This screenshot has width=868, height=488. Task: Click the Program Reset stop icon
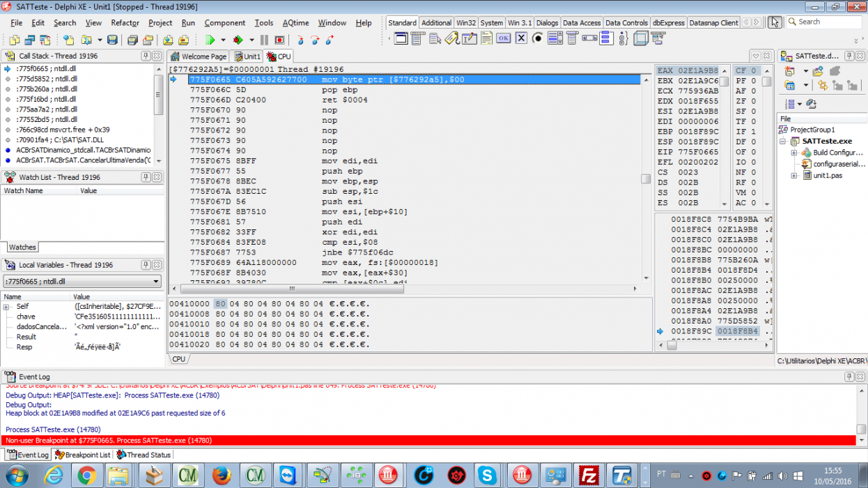click(x=279, y=40)
